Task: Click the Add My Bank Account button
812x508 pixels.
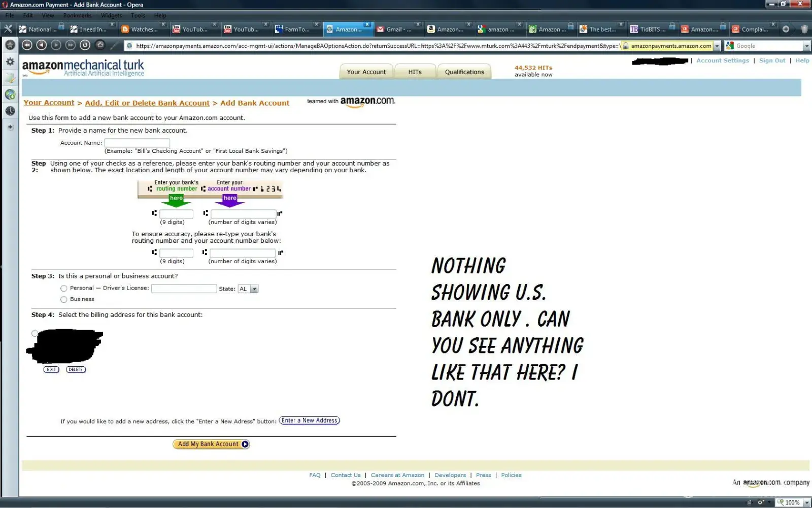Action: (211, 444)
